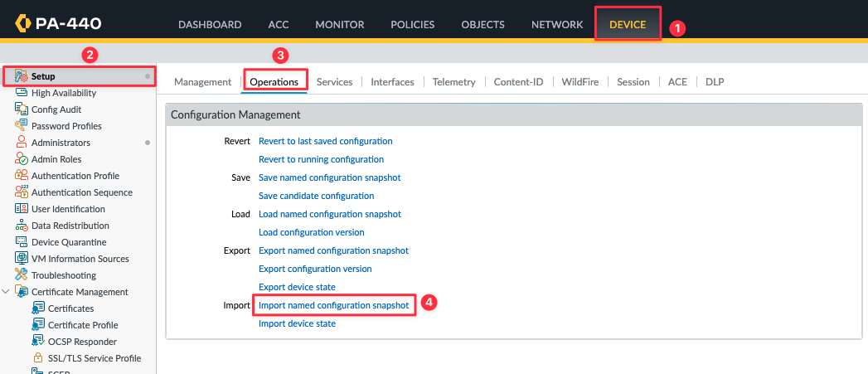
Task: Select Password Profiles label in sidebar
Action: pyautogui.click(x=66, y=126)
